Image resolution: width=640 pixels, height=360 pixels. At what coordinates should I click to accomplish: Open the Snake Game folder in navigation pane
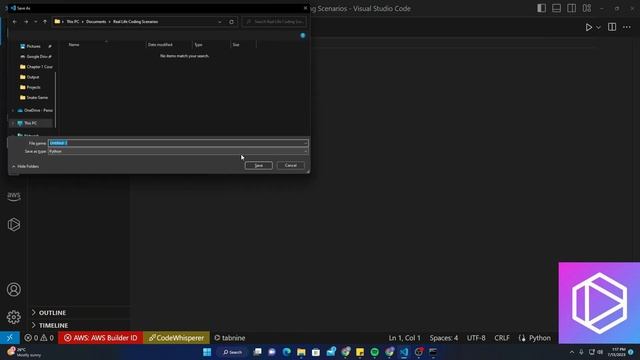pos(34,98)
